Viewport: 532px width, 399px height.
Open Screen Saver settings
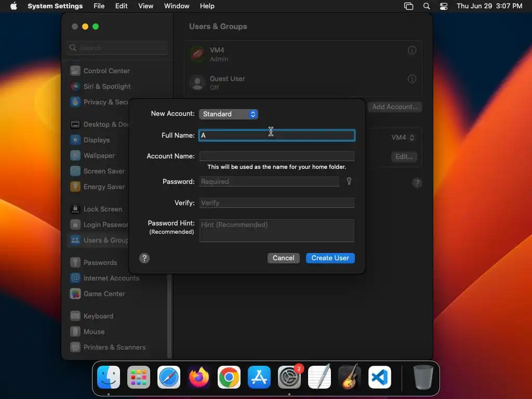pyautogui.click(x=98, y=171)
